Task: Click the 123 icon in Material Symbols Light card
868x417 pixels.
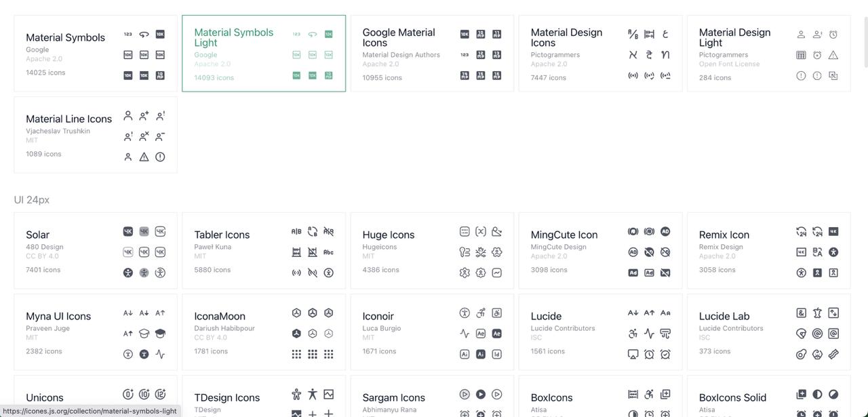Action: (x=296, y=34)
